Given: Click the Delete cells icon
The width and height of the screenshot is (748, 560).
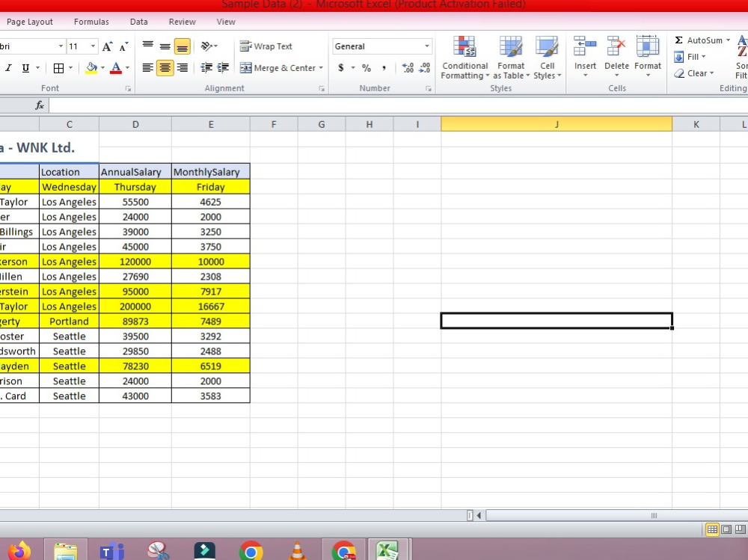Looking at the screenshot, I should (616, 48).
